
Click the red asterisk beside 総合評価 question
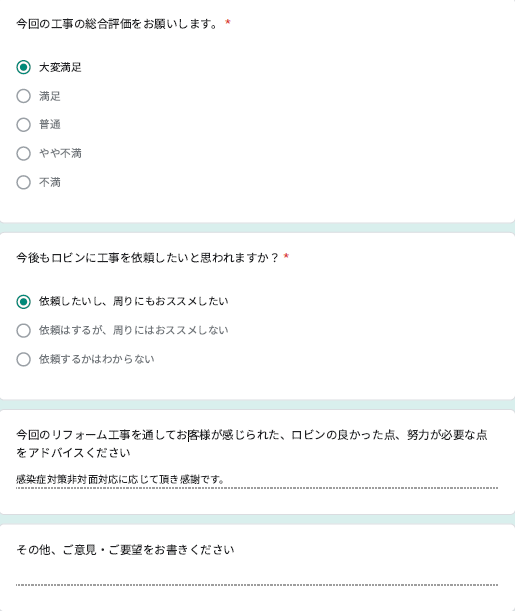228,22
